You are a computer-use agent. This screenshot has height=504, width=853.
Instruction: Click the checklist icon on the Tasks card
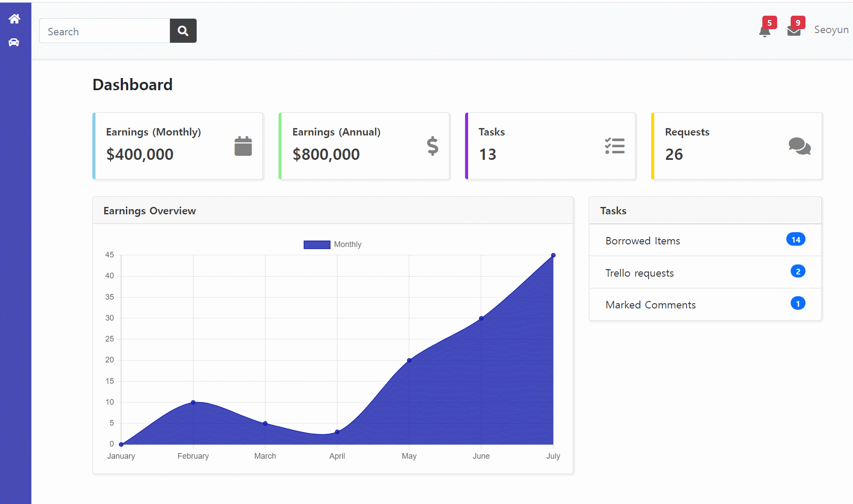coord(615,146)
